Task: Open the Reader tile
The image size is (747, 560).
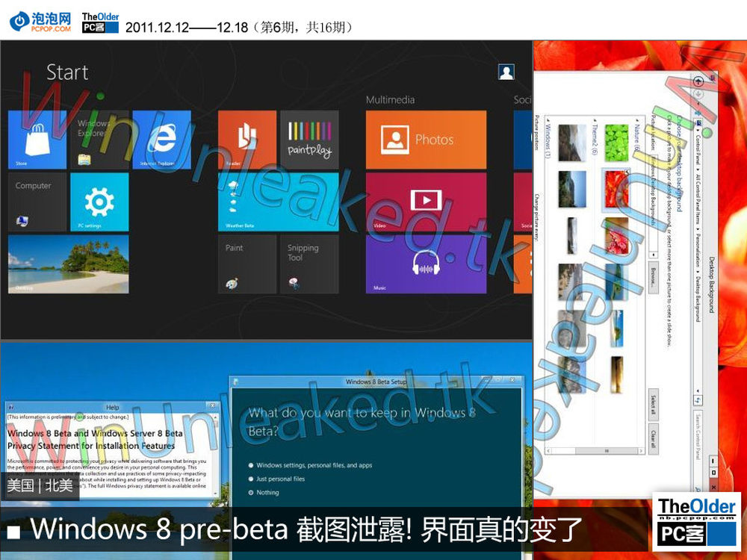Action: pos(247,140)
